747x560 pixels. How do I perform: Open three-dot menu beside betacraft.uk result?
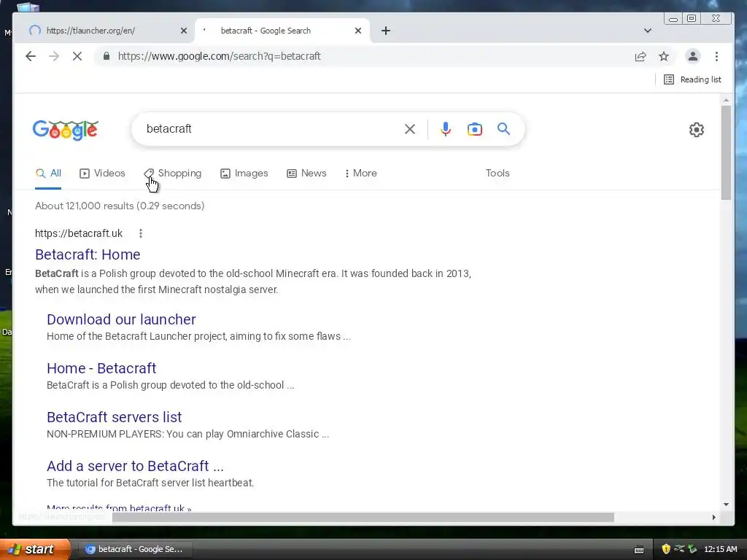pyautogui.click(x=141, y=233)
